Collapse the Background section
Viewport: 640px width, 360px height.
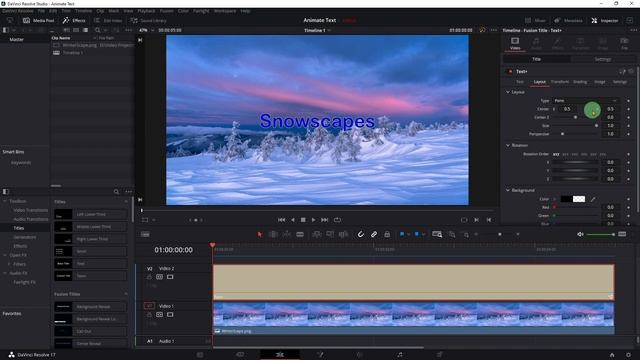coord(508,190)
